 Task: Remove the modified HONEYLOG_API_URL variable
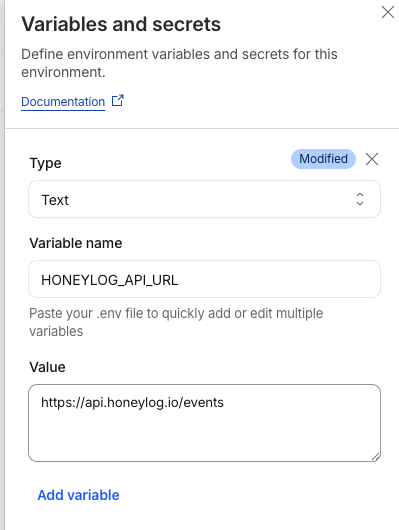pyautogui.click(x=372, y=159)
